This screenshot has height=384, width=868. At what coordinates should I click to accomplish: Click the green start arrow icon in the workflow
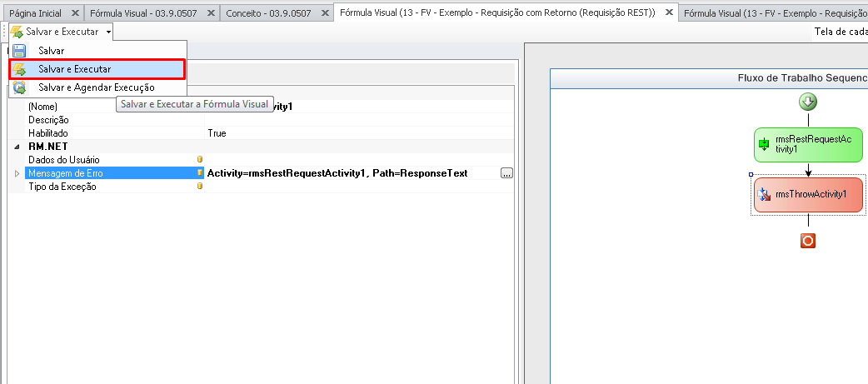point(808,102)
